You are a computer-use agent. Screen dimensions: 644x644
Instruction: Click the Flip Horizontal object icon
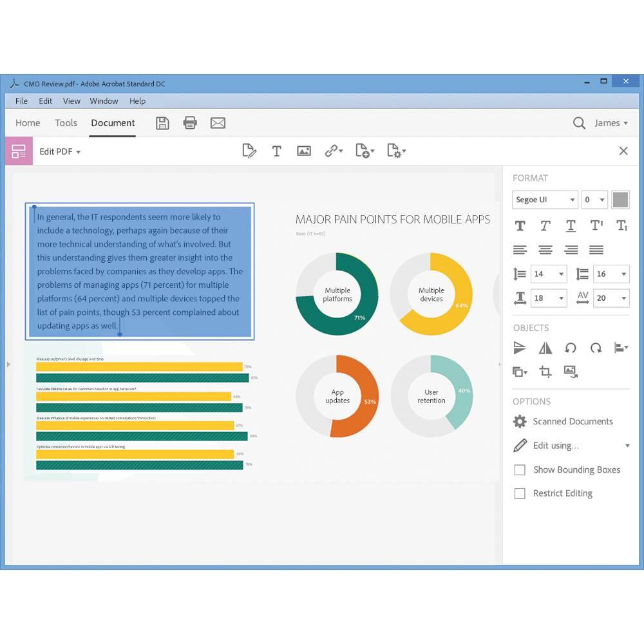(545, 348)
